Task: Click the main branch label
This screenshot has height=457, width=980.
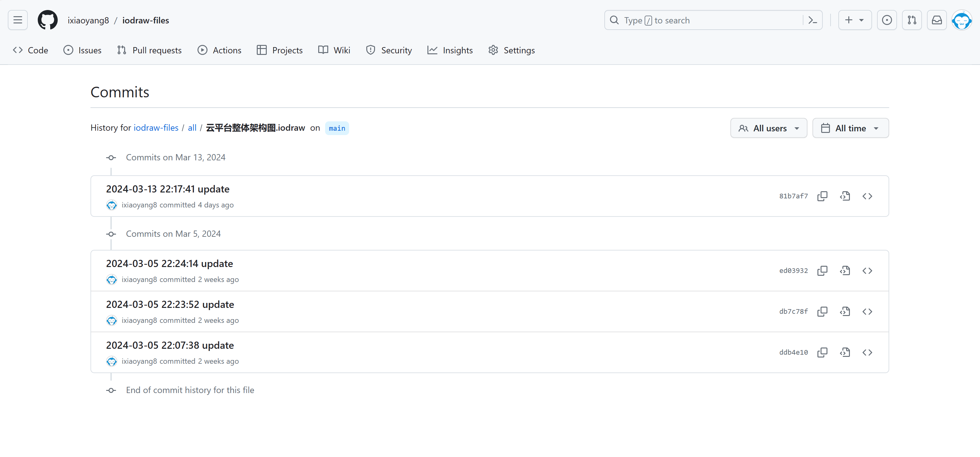Action: pos(336,128)
